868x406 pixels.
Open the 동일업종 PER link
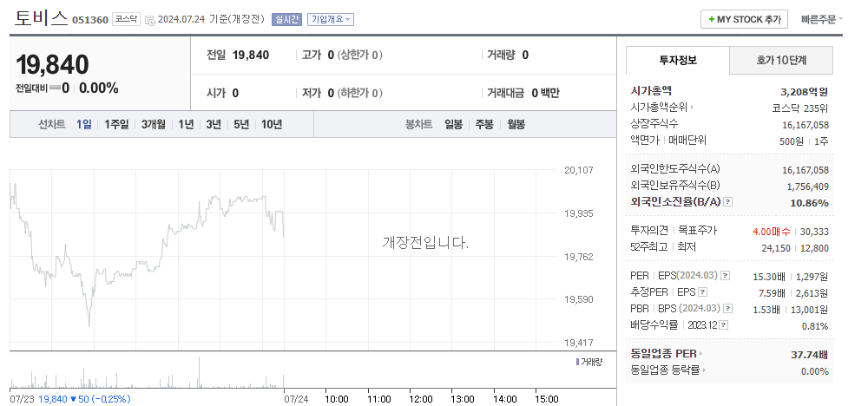667,353
